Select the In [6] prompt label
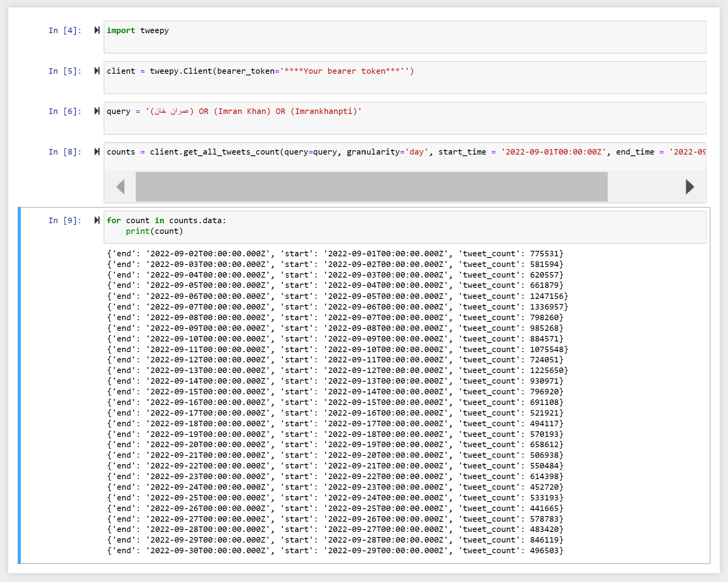Image resolution: width=728 pixels, height=582 pixels. 65,111
